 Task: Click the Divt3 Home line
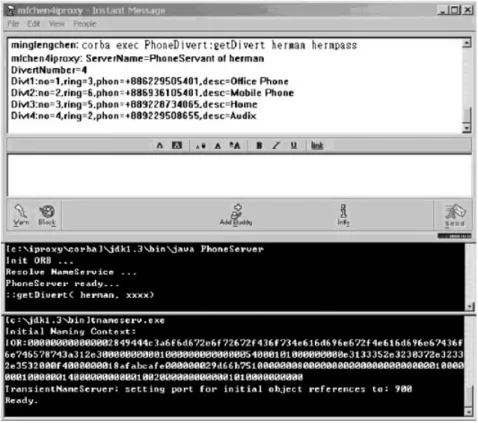tap(134, 104)
